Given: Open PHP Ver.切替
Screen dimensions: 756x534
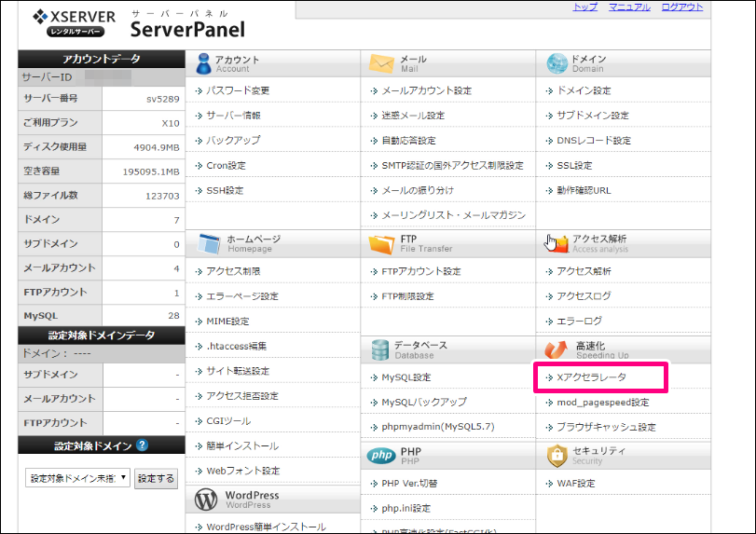Looking at the screenshot, I should coord(409,484).
